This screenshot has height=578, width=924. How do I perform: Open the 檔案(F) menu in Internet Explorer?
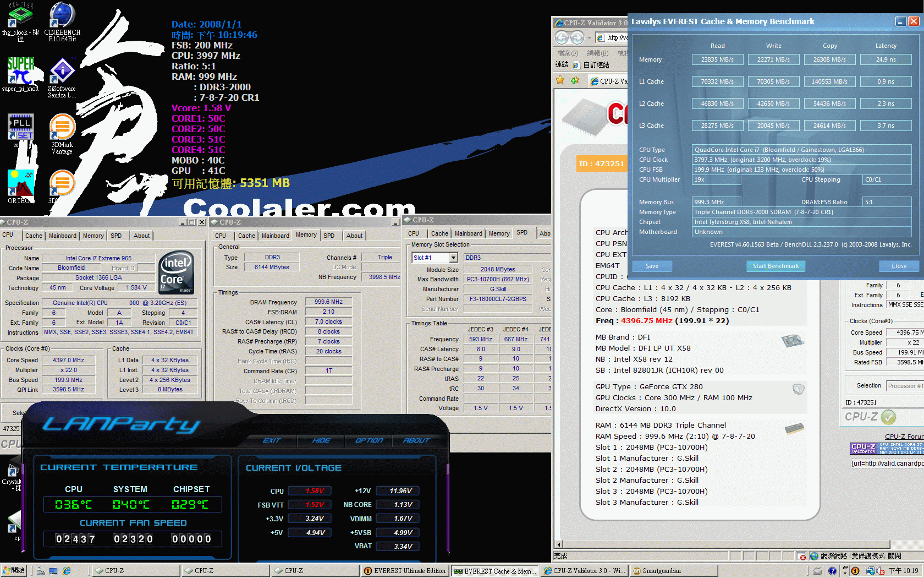pyautogui.click(x=568, y=53)
